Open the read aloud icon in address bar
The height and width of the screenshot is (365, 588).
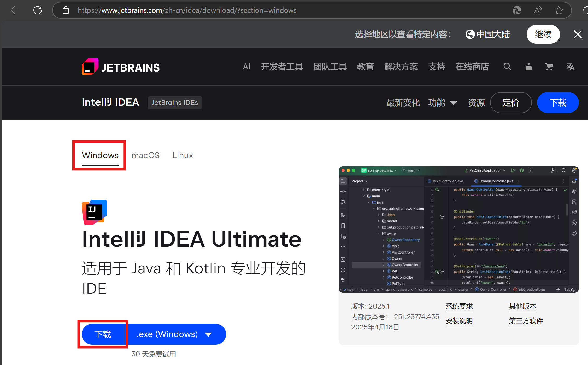click(x=538, y=10)
